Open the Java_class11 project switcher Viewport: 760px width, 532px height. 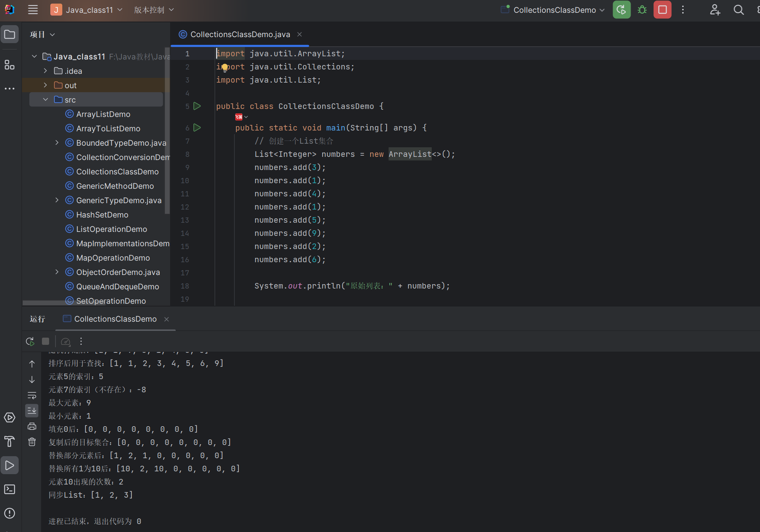[87, 10]
